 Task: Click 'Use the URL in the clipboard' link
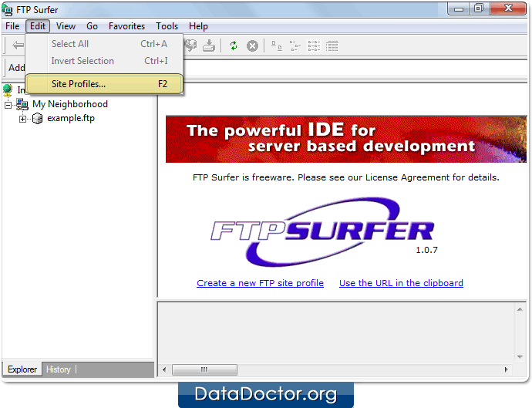click(401, 283)
